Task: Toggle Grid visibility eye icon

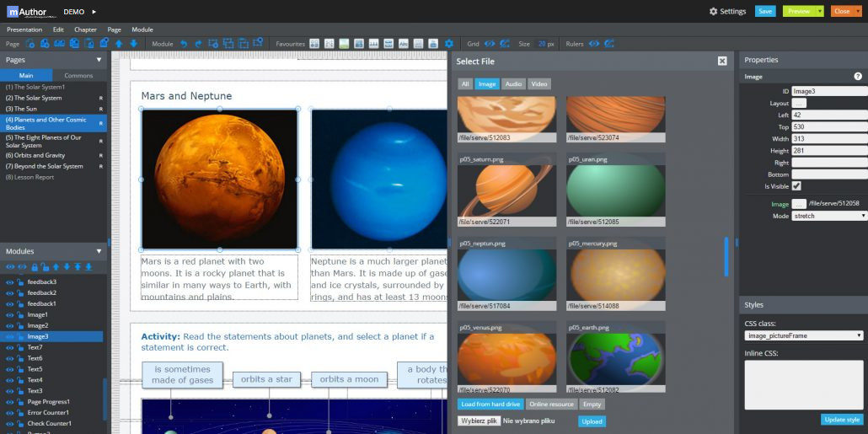Action: coord(490,44)
